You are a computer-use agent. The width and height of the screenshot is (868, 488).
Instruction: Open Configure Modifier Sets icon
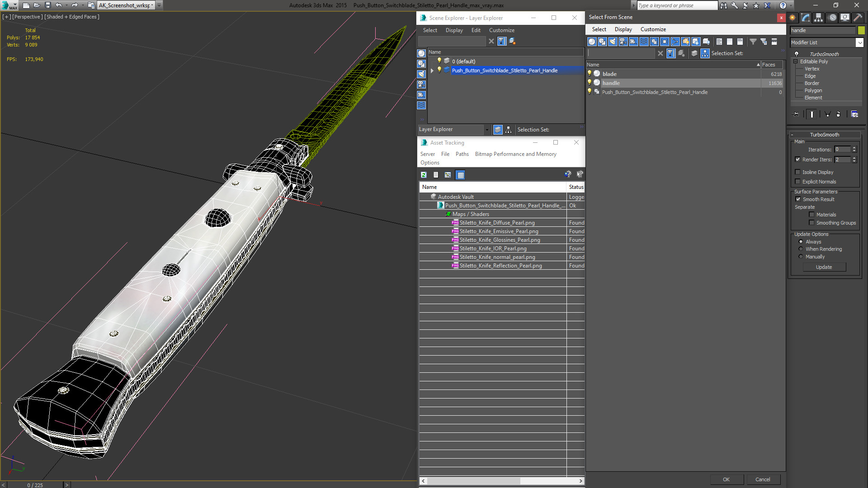coord(854,114)
